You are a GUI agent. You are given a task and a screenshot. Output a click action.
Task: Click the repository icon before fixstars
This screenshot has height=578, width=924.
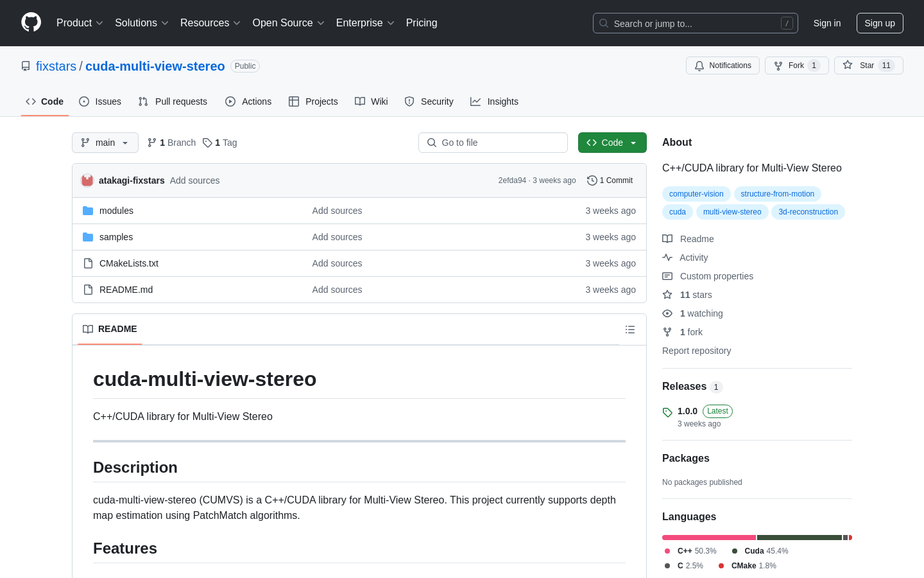tap(26, 66)
